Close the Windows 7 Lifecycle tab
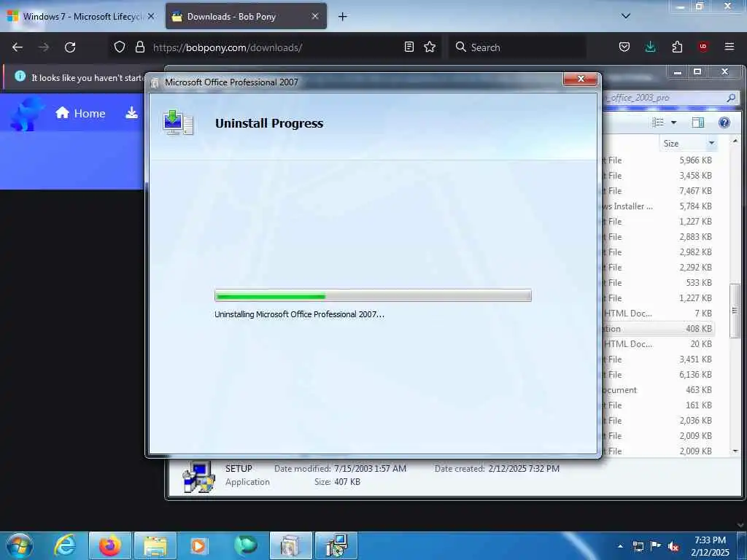Image resolution: width=747 pixels, height=560 pixels. pyautogui.click(x=151, y=16)
